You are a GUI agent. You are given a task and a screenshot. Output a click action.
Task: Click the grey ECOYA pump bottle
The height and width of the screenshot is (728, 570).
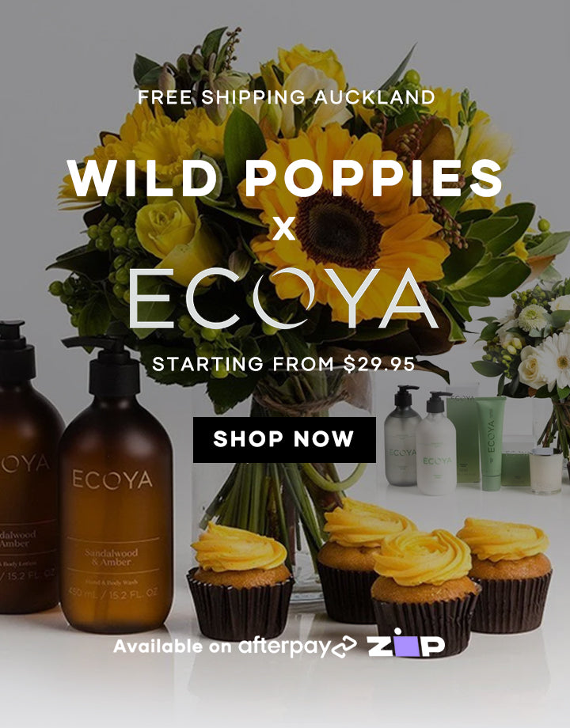[402, 435]
